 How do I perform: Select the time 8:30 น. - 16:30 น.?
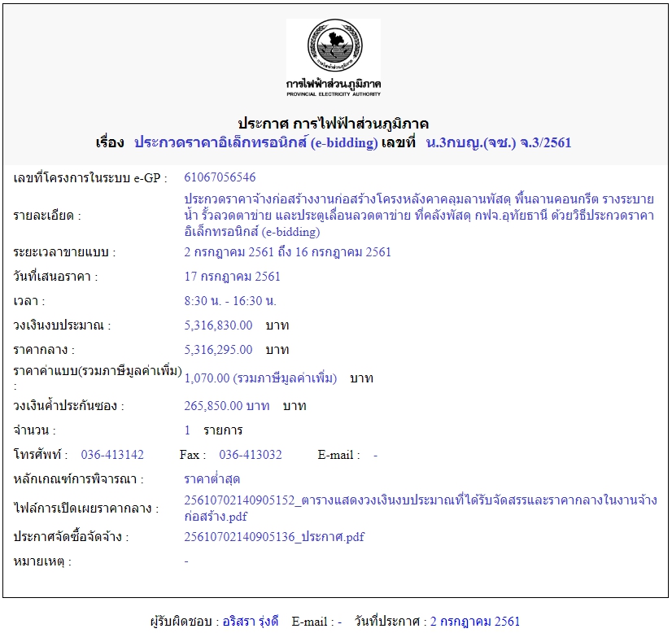[230, 301]
